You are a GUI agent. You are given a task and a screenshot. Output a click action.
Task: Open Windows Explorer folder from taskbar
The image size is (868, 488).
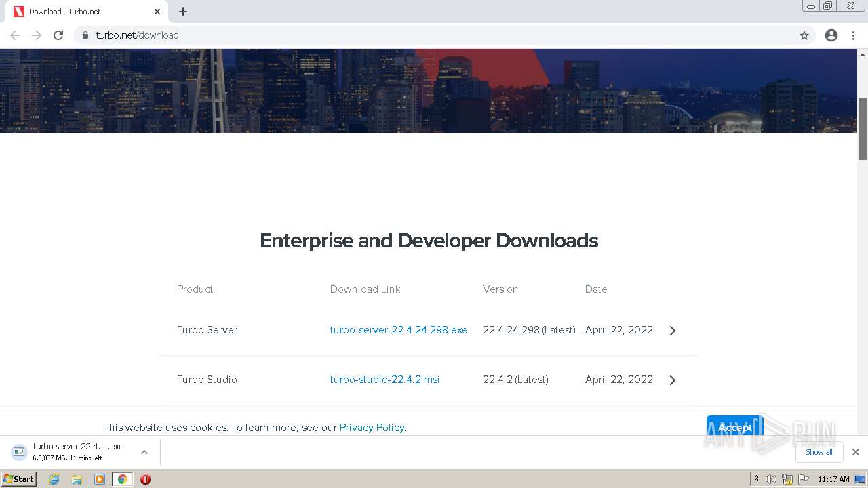point(77,479)
